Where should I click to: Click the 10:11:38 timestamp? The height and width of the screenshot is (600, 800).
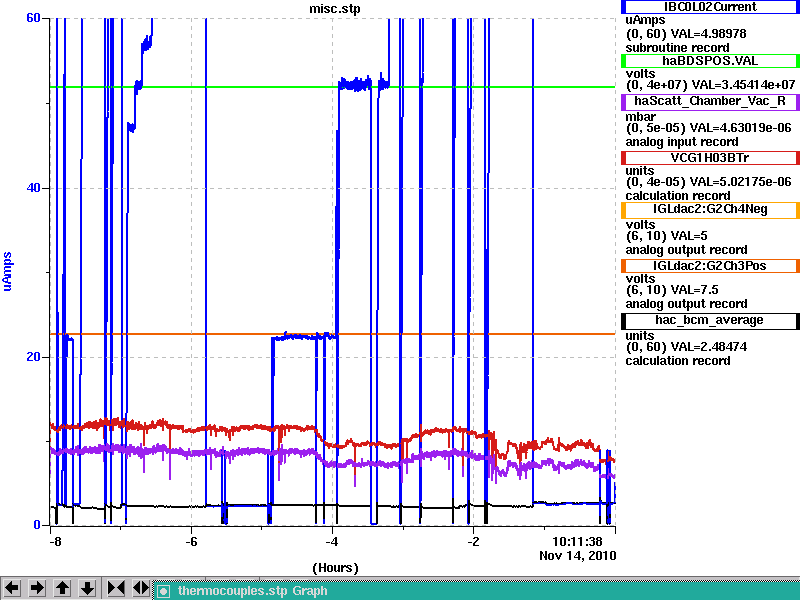point(578,541)
